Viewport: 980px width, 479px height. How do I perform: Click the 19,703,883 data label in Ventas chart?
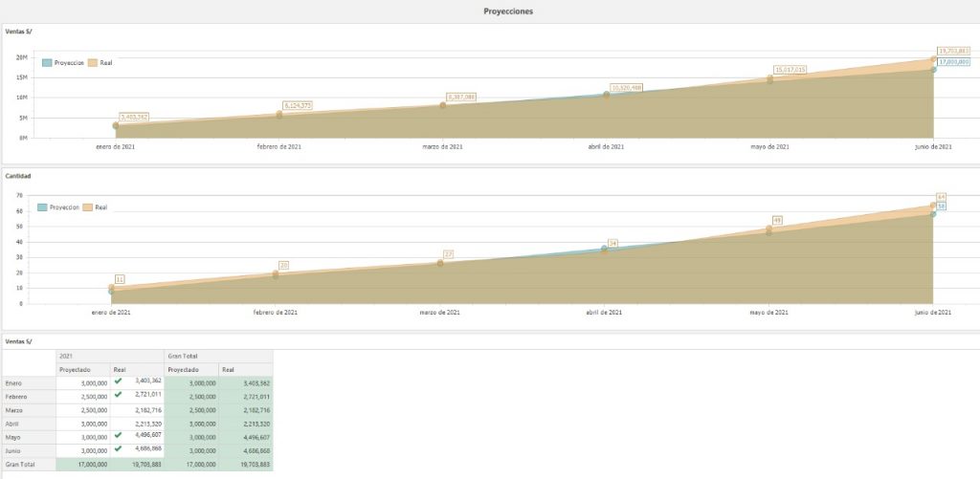point(953,51)
